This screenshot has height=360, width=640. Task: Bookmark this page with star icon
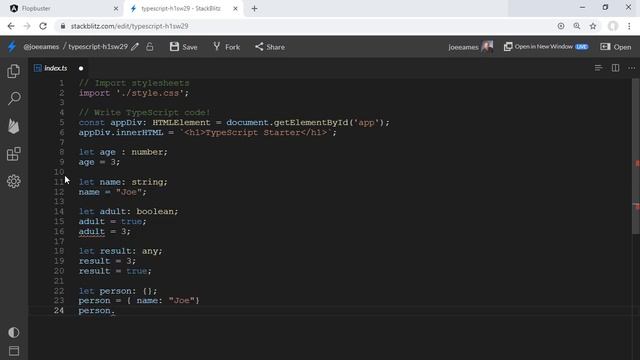[593, 26]
